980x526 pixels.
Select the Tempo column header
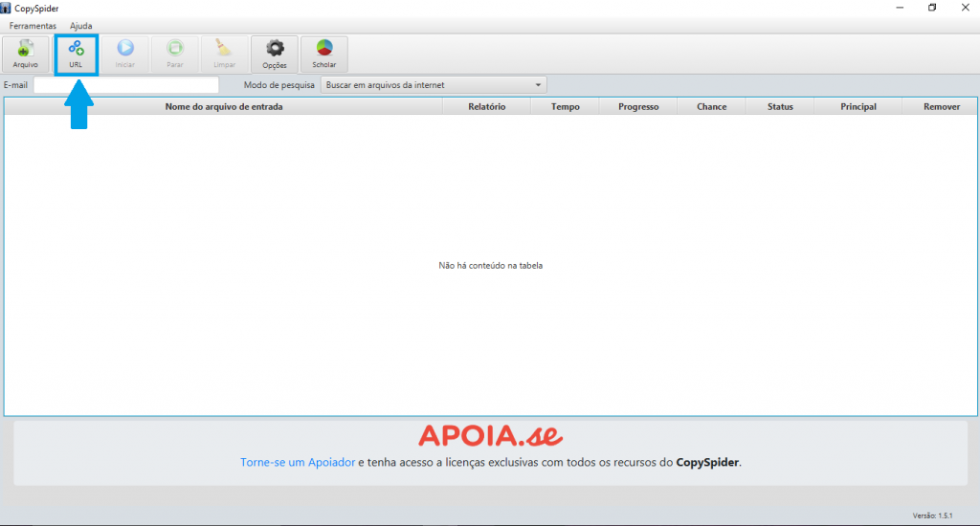pos(565,107)
